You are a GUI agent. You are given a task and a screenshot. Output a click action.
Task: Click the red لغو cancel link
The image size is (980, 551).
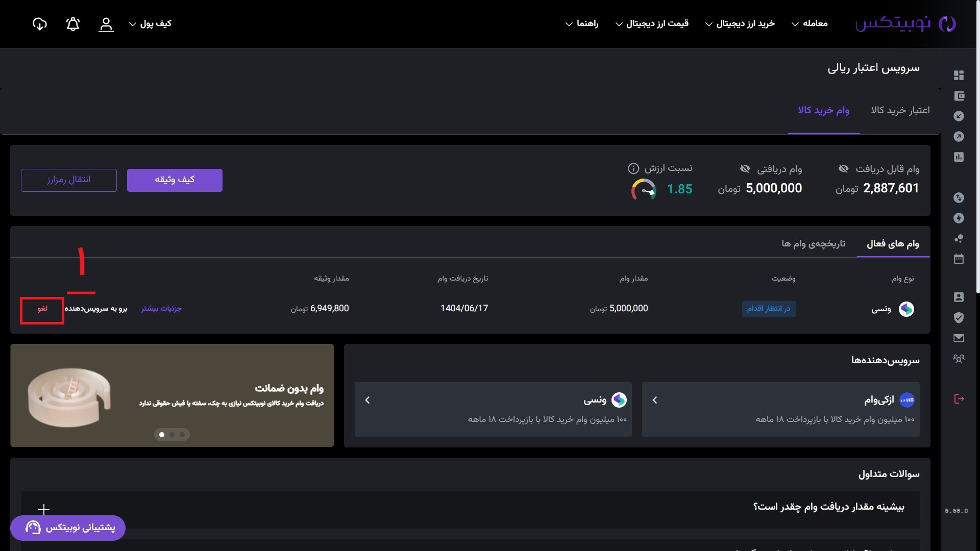pyautogui.click(x=42, y=309)
